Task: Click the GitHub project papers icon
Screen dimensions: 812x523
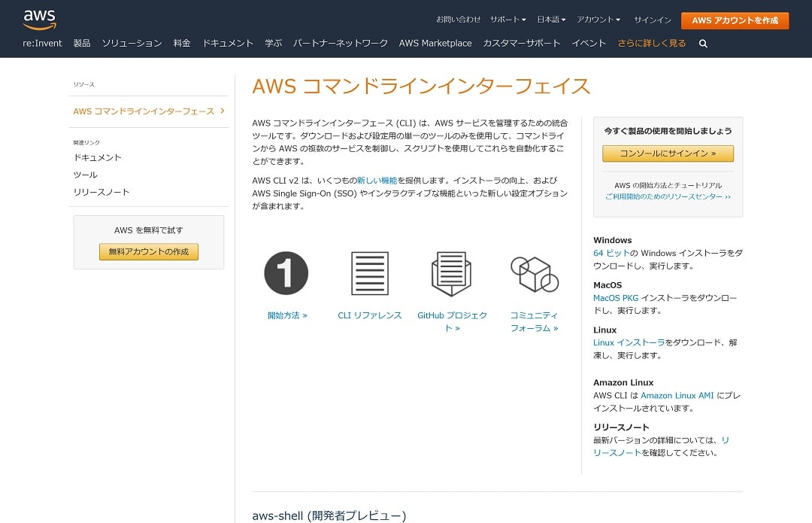Action: click(452, 274)
